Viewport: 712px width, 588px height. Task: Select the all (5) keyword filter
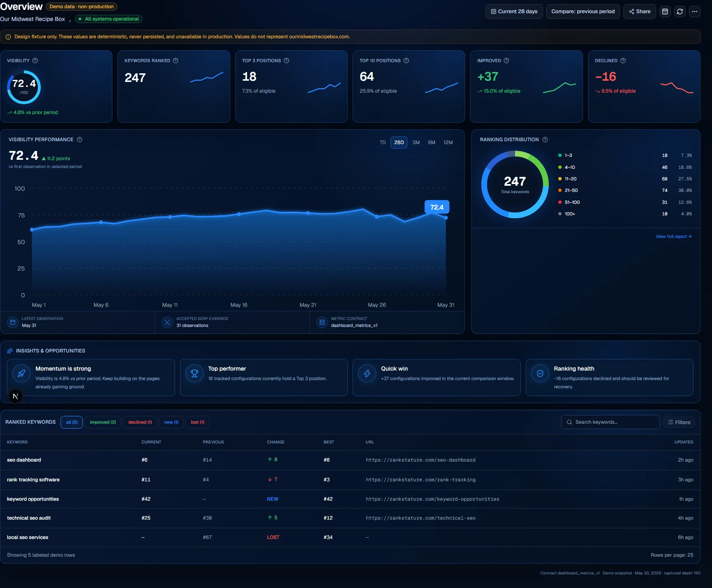[72, 422]
